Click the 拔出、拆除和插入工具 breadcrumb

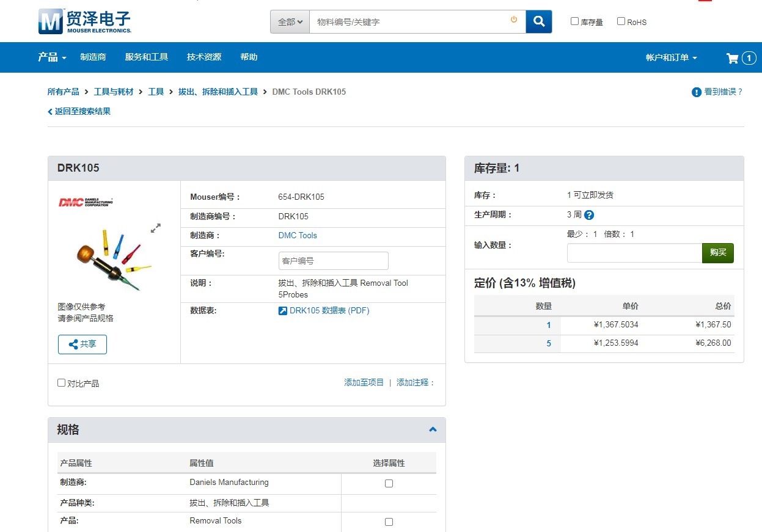click(218, 92)
